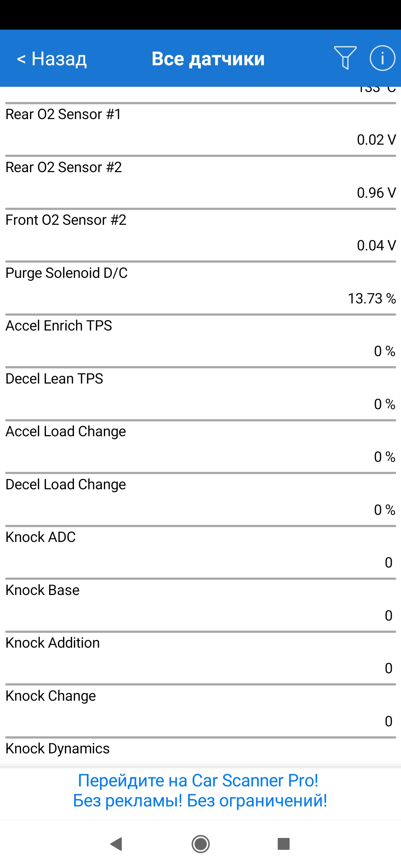Tap the Knock Addition sensor row
Viewport: 401px width, 868px height.
[x=200, y=656]
